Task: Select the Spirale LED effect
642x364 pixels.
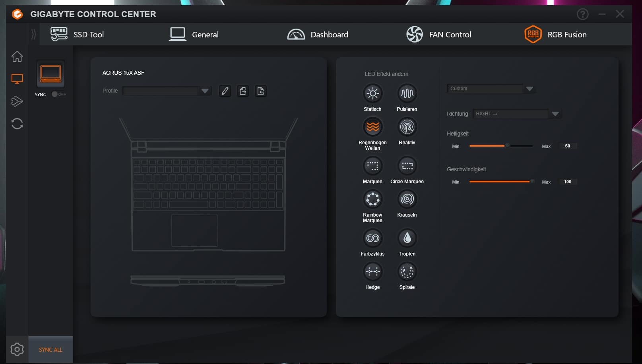Action: [x=407, y=272]
